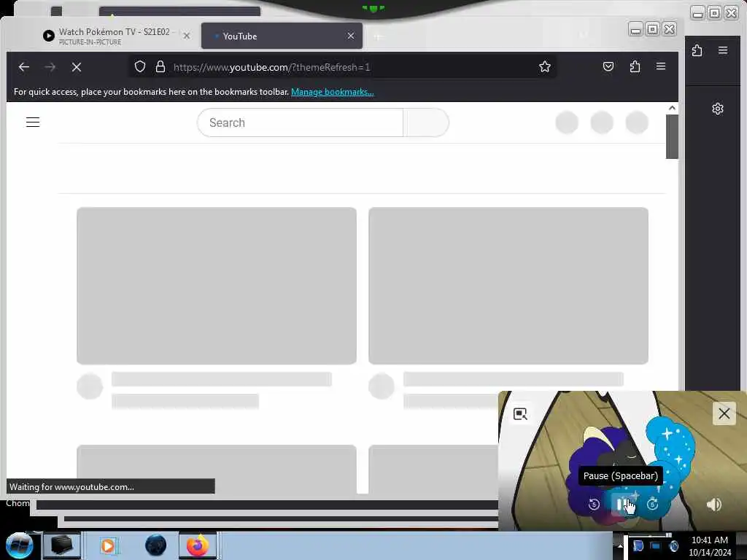
Task: Open settings gear in background window sidebar
Action: (718, 109)
